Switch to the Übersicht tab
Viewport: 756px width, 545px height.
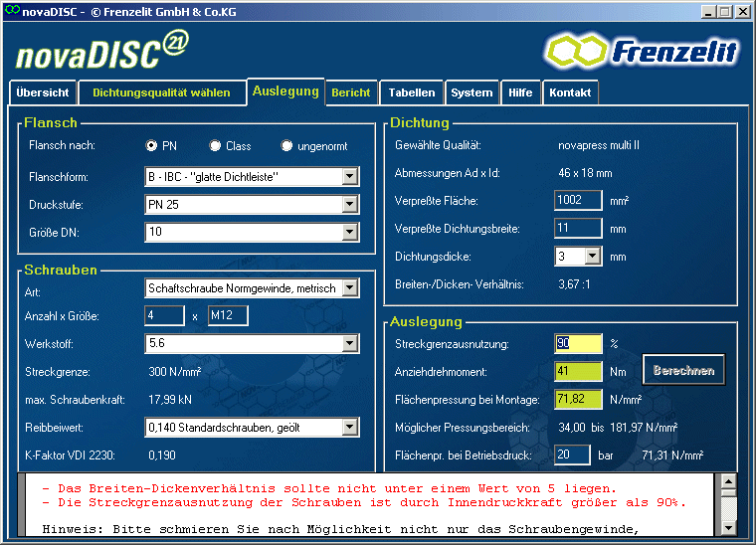click(x=43, y=92)
